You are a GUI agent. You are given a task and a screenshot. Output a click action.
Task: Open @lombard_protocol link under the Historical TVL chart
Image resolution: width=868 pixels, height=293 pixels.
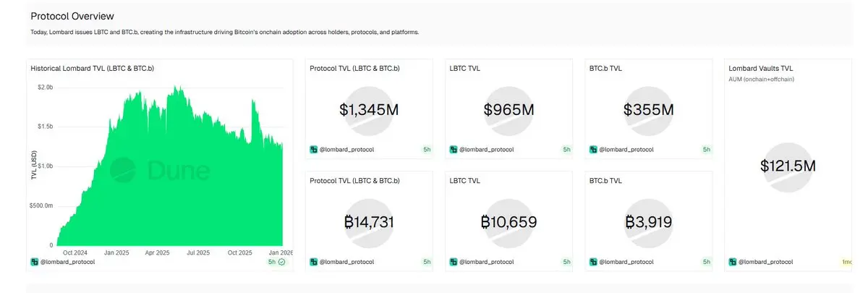(67, 262)
